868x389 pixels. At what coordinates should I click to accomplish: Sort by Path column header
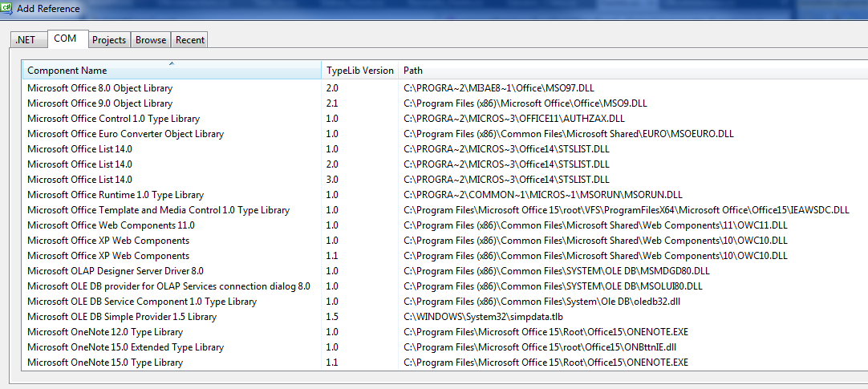[633, 71]
